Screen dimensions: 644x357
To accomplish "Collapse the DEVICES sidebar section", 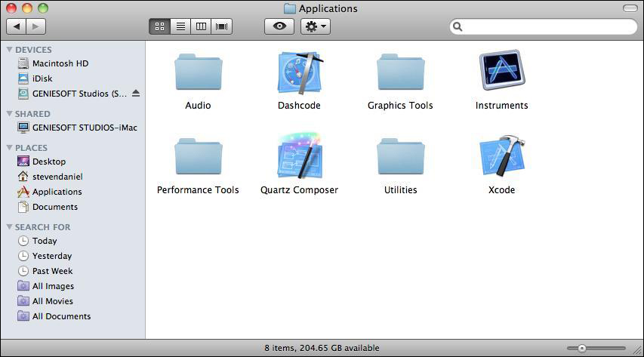I will click(x=9, y=50).
